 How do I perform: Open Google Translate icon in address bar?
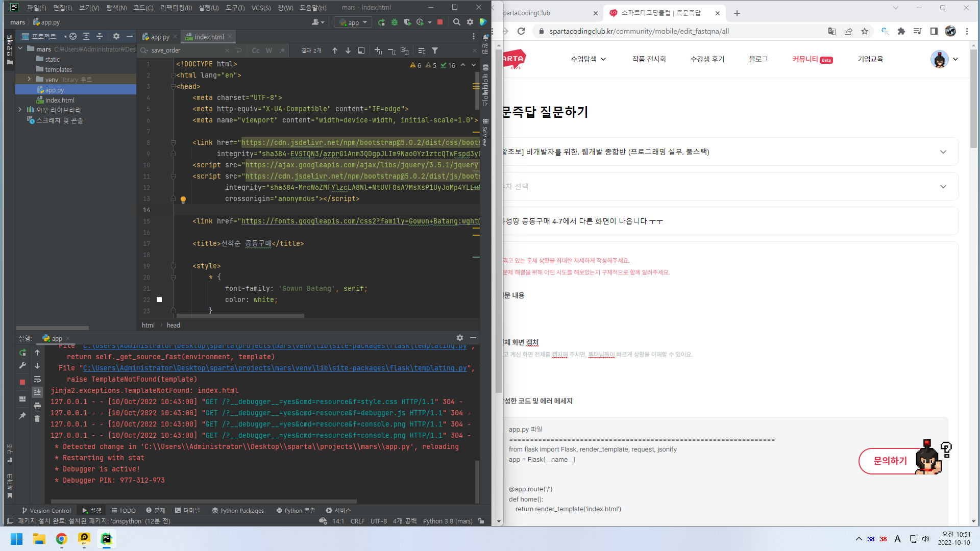click(x=832, y=31)
